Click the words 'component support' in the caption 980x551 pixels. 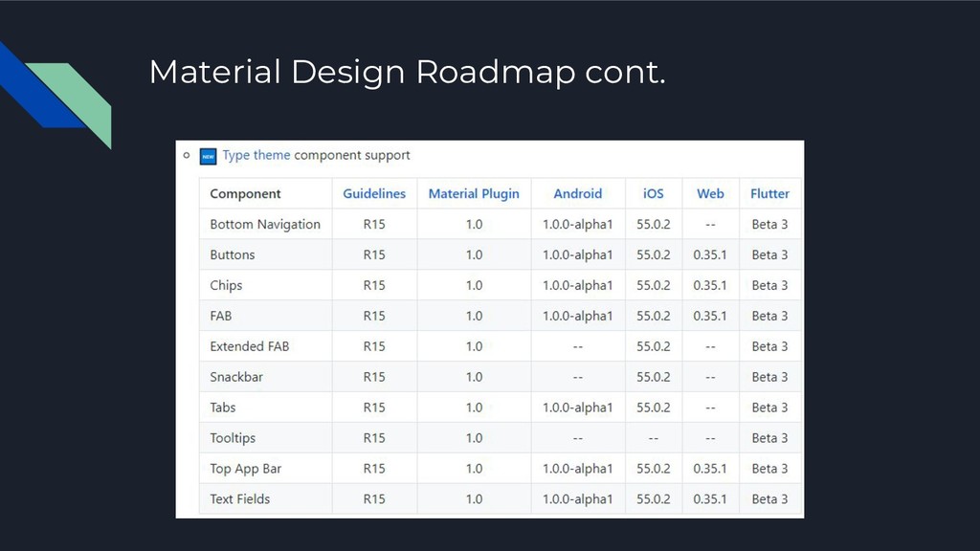point(352,155)
